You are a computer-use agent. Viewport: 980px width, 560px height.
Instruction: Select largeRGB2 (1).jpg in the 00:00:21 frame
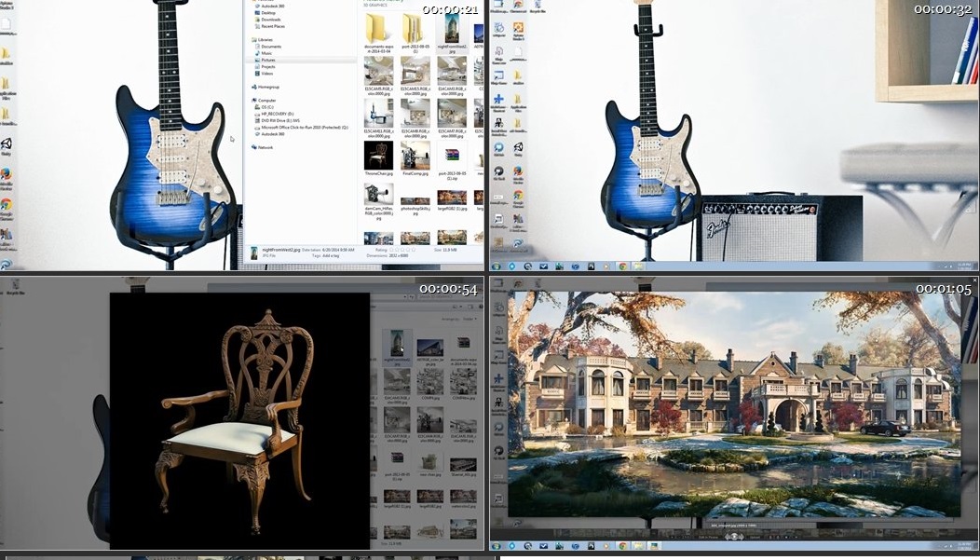pos(451,198)
